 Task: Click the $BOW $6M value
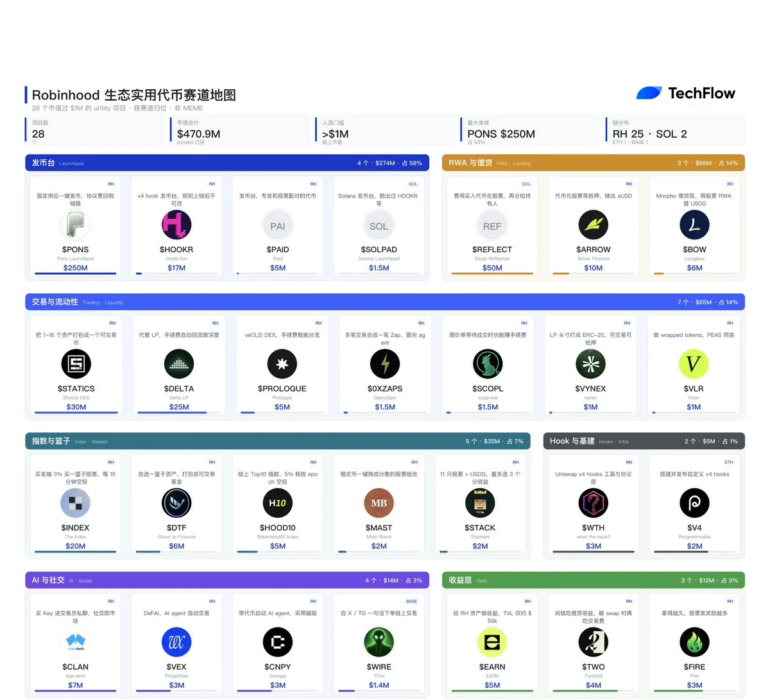tap(694, 268)
